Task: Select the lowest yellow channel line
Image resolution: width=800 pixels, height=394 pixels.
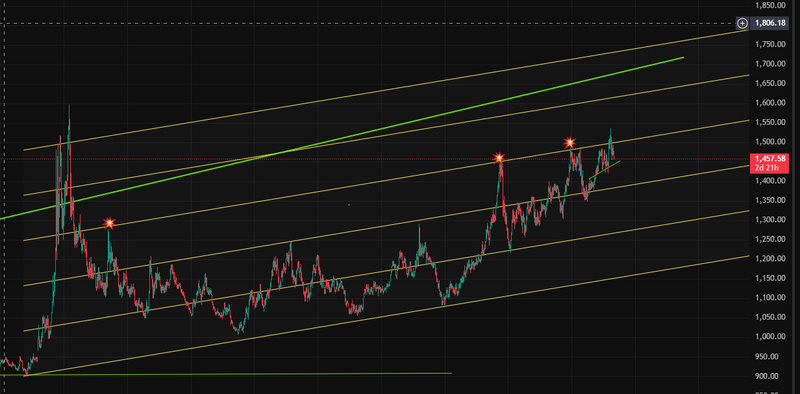Action: pos(386,316)
